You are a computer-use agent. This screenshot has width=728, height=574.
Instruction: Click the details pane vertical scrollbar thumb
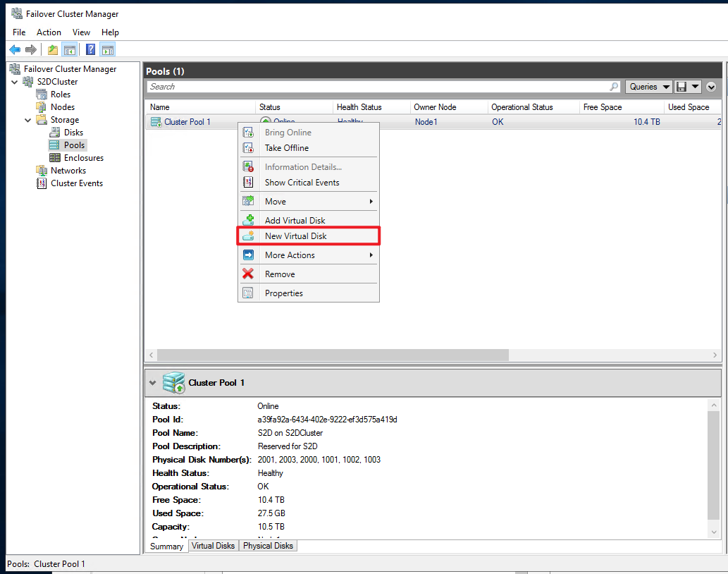[714, 465]
